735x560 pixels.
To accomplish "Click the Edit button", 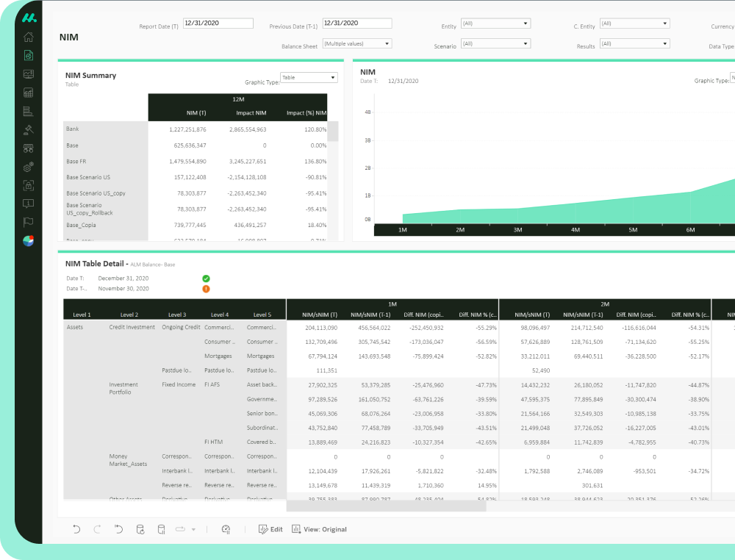I will pos(270,529).
